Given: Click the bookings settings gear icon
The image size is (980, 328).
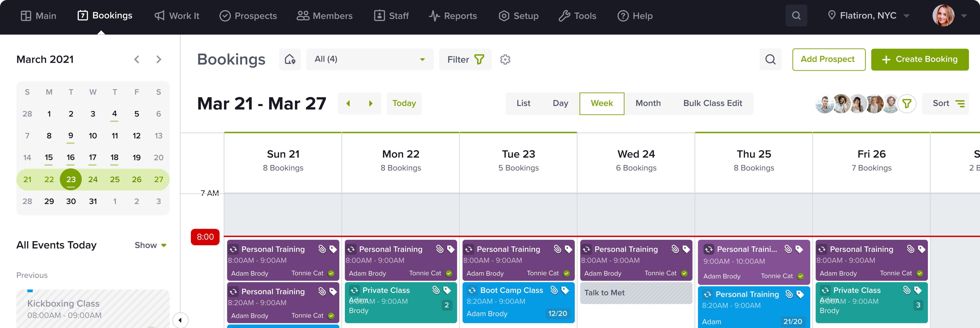Looking at the screenshot, I should 505,59.
